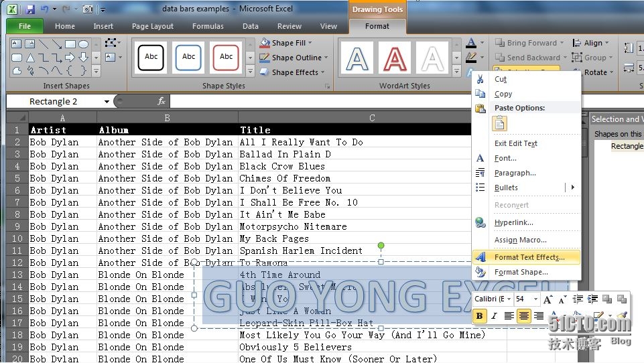
Task: Click the camera icon in Quick Access Toolbar
Action: pyautogui.click(x=88, y=9)
